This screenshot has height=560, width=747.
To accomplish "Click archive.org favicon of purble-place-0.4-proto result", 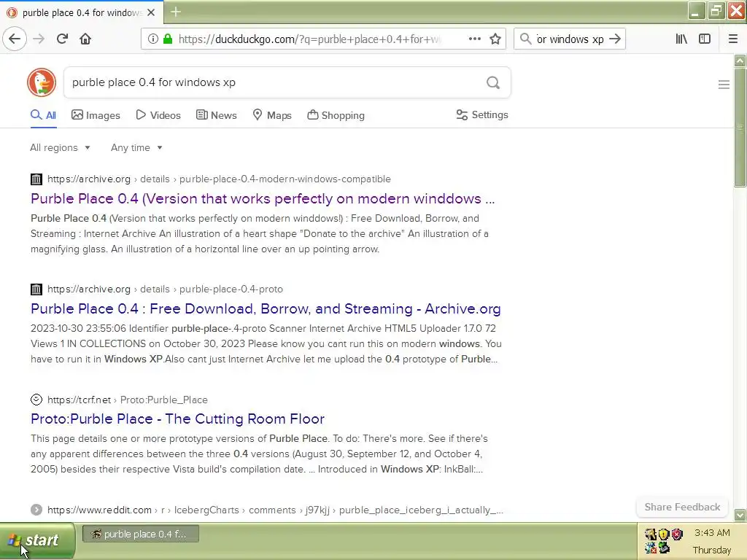I will (x=36, y=289).
